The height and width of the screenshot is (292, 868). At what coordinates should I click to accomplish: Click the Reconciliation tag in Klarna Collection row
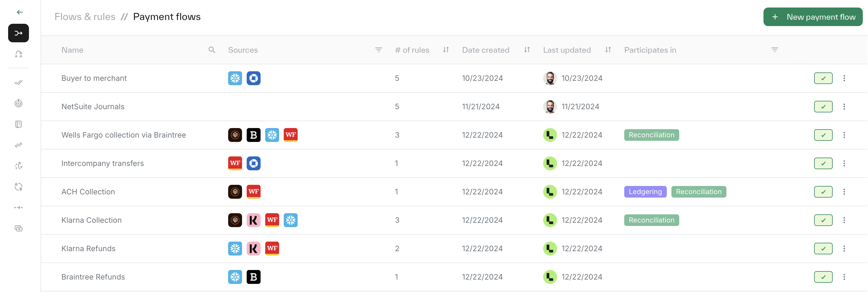click(651, 220)
